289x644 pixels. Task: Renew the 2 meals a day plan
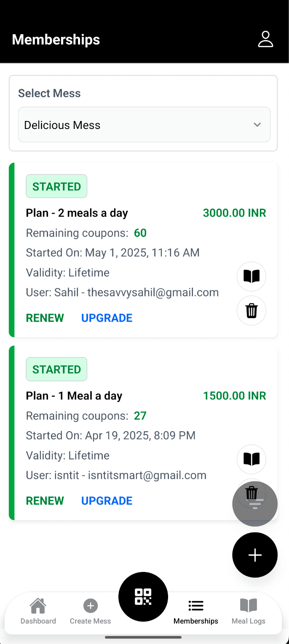[45, 318]
